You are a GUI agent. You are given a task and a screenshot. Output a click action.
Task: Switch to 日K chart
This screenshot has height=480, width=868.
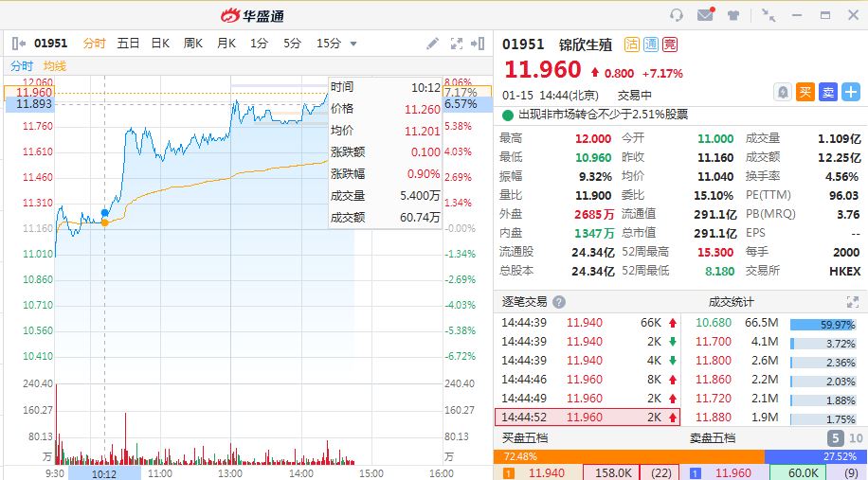pos(160,44)
